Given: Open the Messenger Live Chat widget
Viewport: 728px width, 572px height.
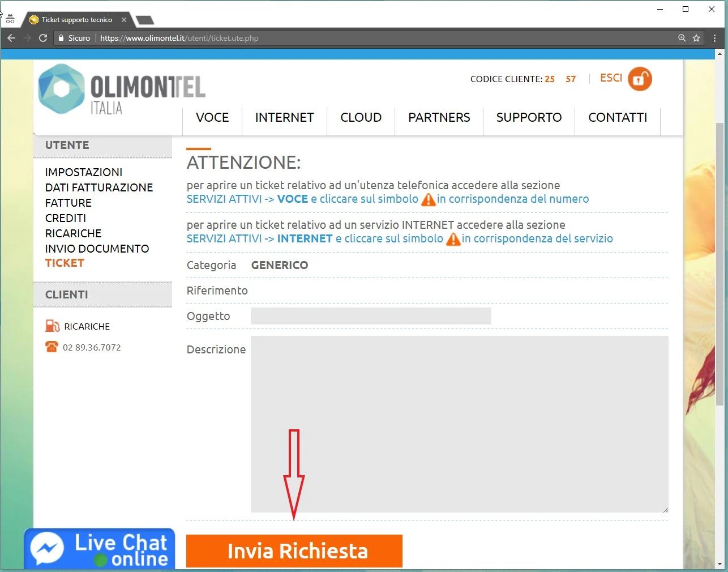Looking at the screenshot, I should 100,549.
